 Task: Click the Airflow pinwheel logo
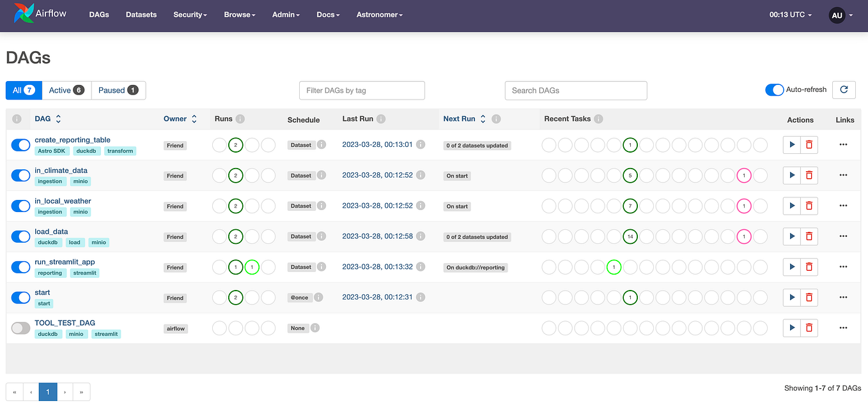click(x=23, y=13)
